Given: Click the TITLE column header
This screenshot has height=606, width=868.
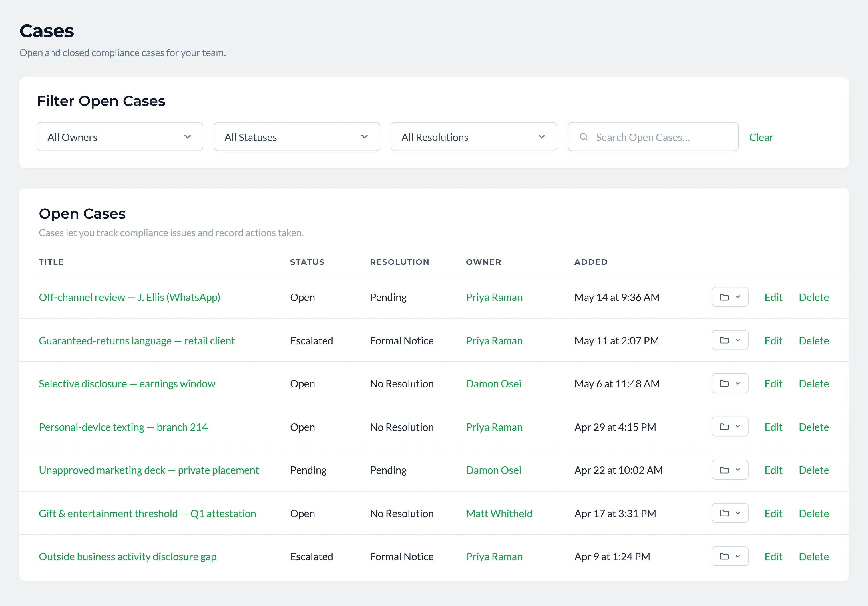Looking at the screenshot, I should (x=51, y=262).
